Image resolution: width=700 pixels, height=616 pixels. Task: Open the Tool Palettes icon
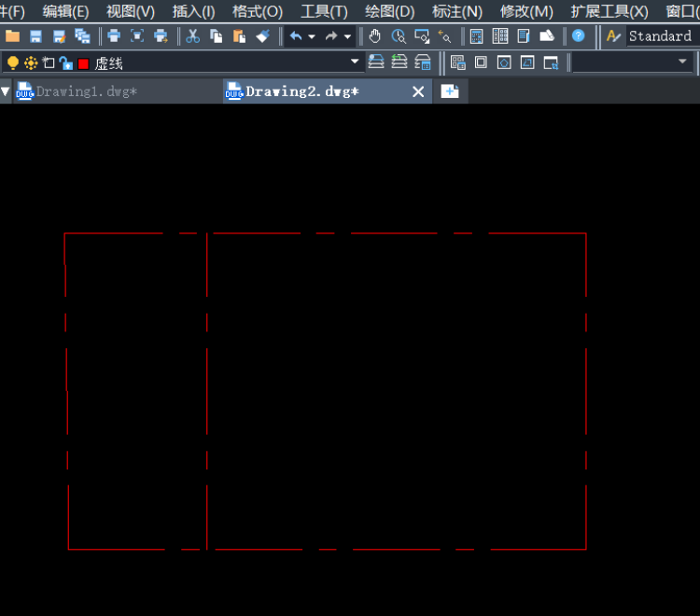[x=524, y=36]
